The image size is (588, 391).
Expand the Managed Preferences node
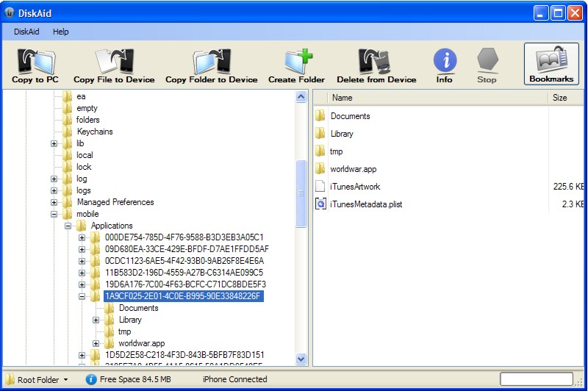pos(54,202)
